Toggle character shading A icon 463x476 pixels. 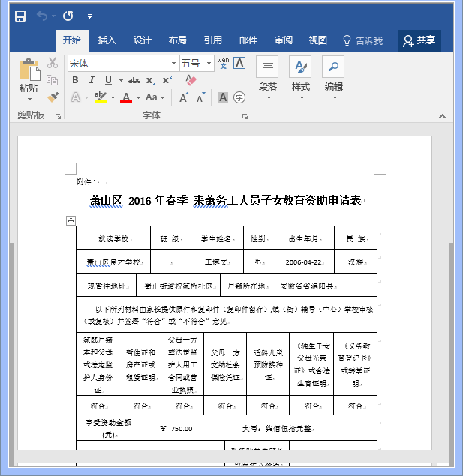[x=223, y=97]
